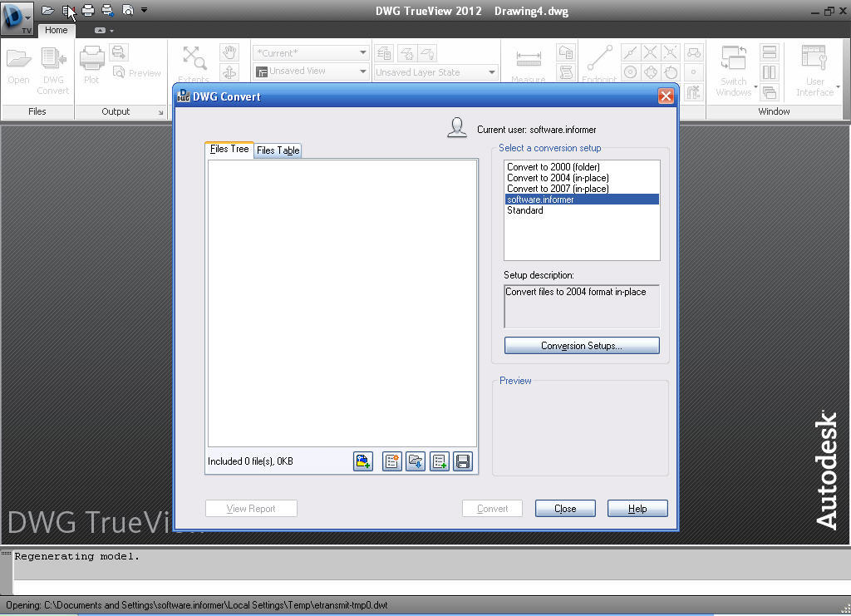Expand the quick access toolbar customize arrow

(145, 11)
